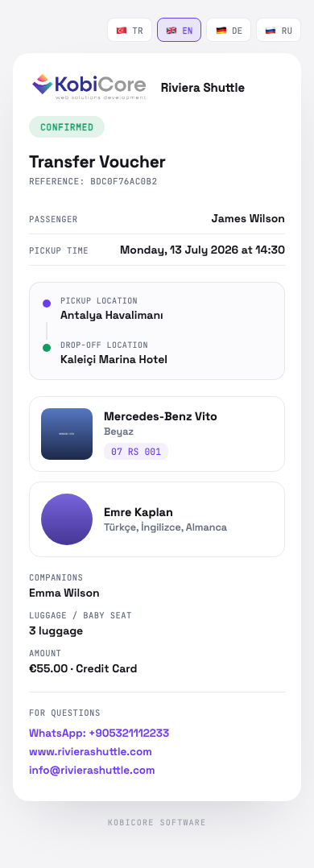Click the KobiCore logo
The width and height of the screenshot is (314, 868).
click(89, 87)
